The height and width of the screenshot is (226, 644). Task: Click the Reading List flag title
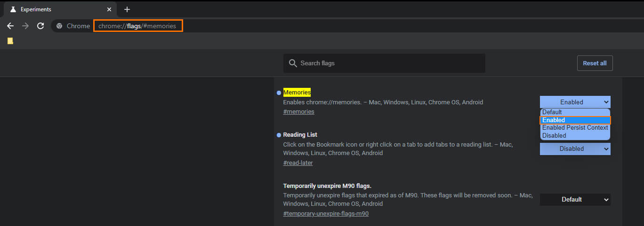[300, 135]
